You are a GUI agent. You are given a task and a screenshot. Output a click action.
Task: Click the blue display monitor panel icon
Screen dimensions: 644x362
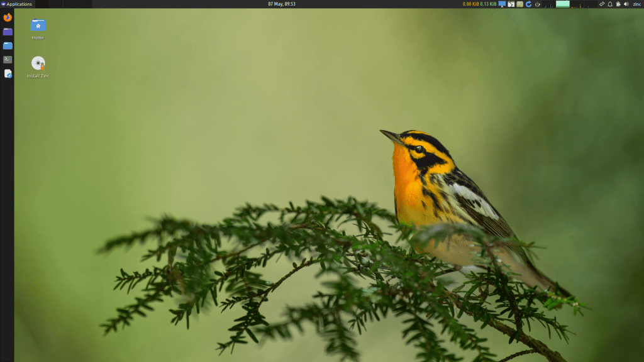[502, 4]
